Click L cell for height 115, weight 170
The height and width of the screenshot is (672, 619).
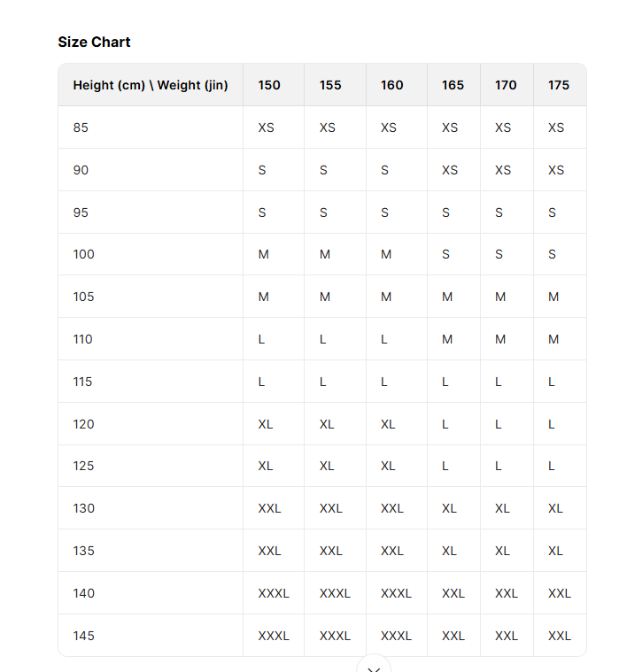click(x=499, y=382)
